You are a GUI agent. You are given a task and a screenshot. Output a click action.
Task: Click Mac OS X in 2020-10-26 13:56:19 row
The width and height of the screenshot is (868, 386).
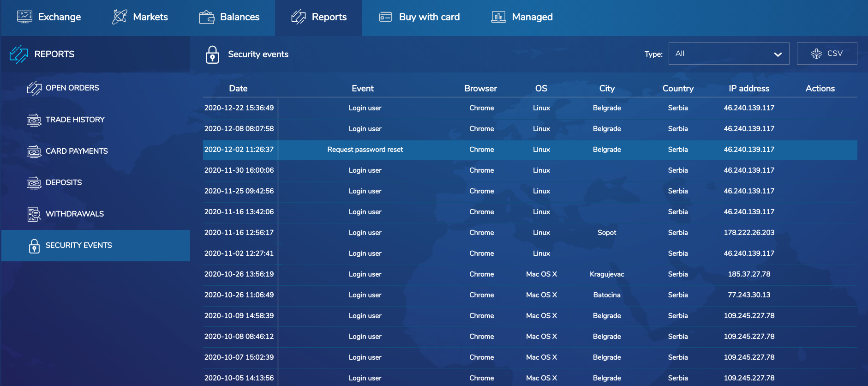point(541,274)
